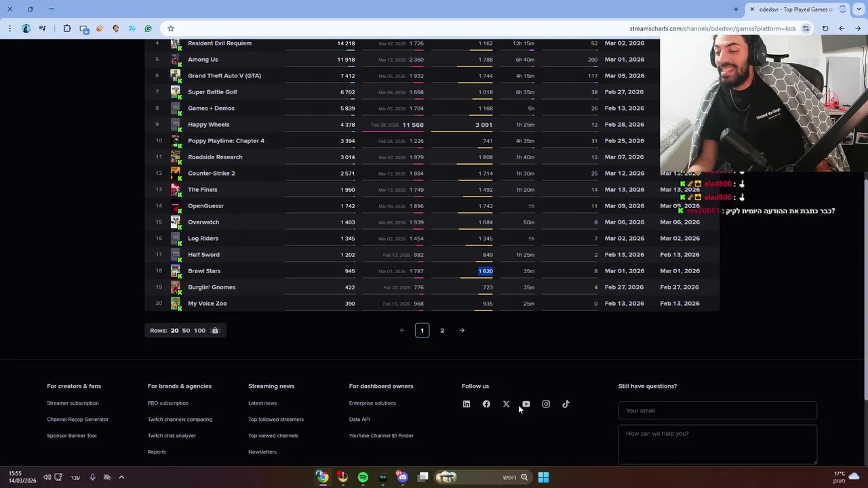
Task: Open Chrome from the taskbar
Action: coord(323,477)
